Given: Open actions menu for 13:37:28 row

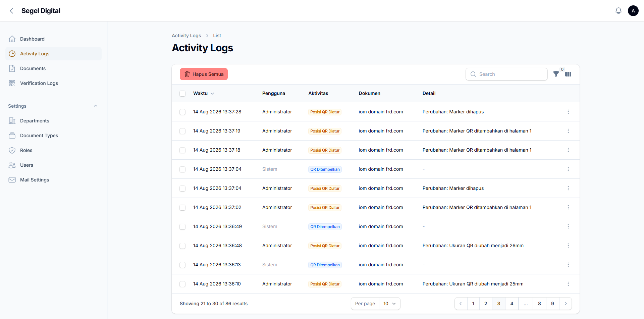Looking at the screenshot, I should 568,112.
